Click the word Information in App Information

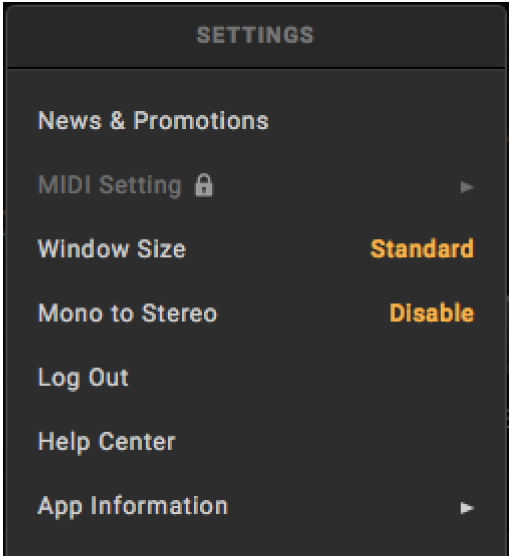[159, 506]
